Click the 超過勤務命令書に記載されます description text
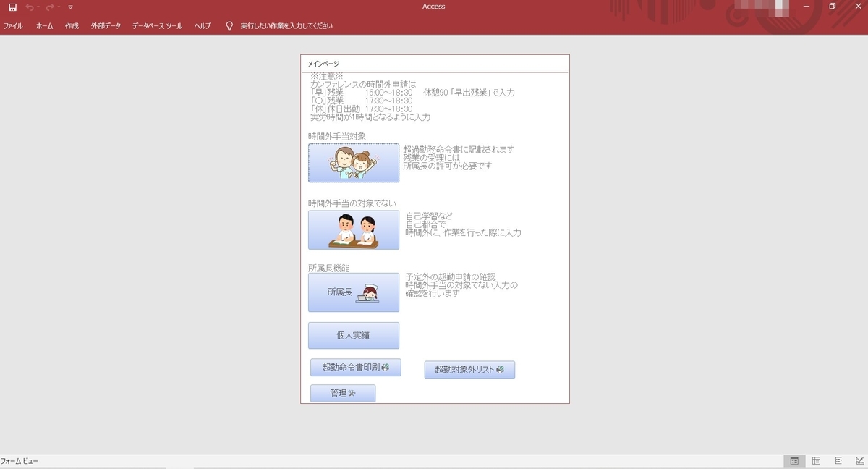The width and height of the screenshot is (868, 469). point(459,149)
